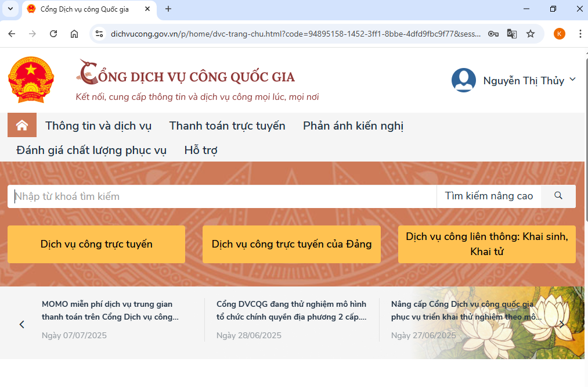This screenshot has width=588, height=387.
Task: Click the browser forward arrow
Action: click(33, 34)
